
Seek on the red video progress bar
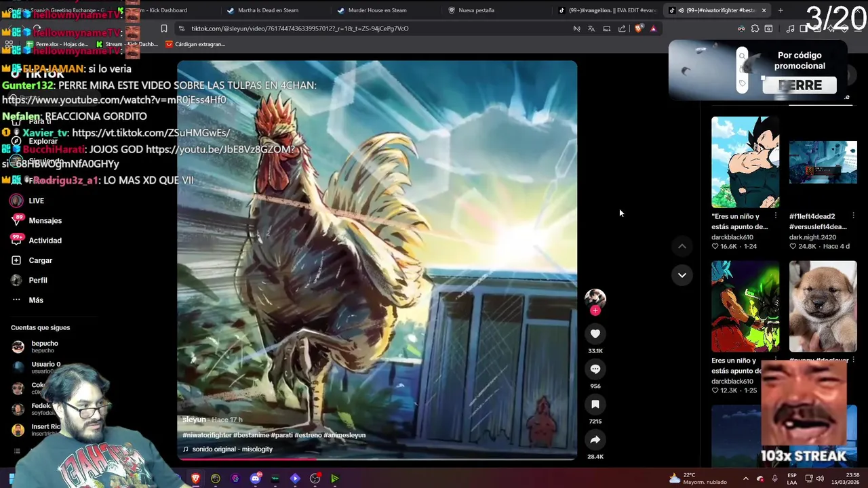pos(377,460)
